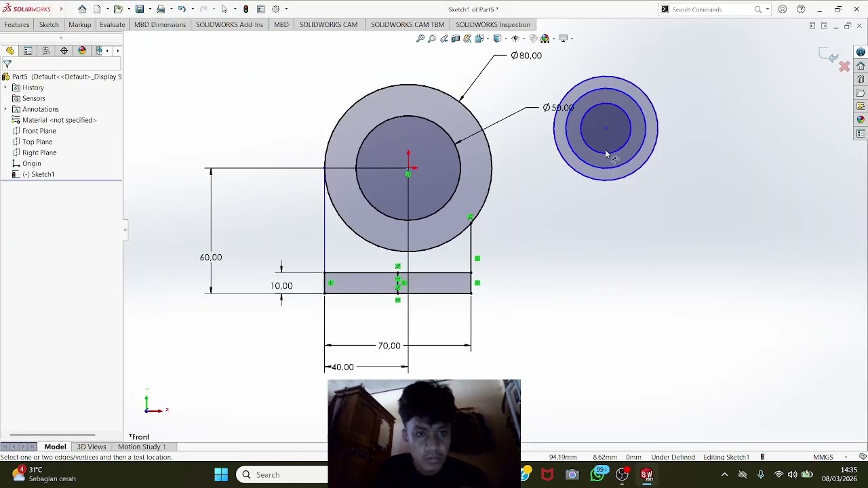This screenshot has width=868, height=488.
Task: Create a new document with New icon
Action: pyautogui.click(x=98, y=9)
